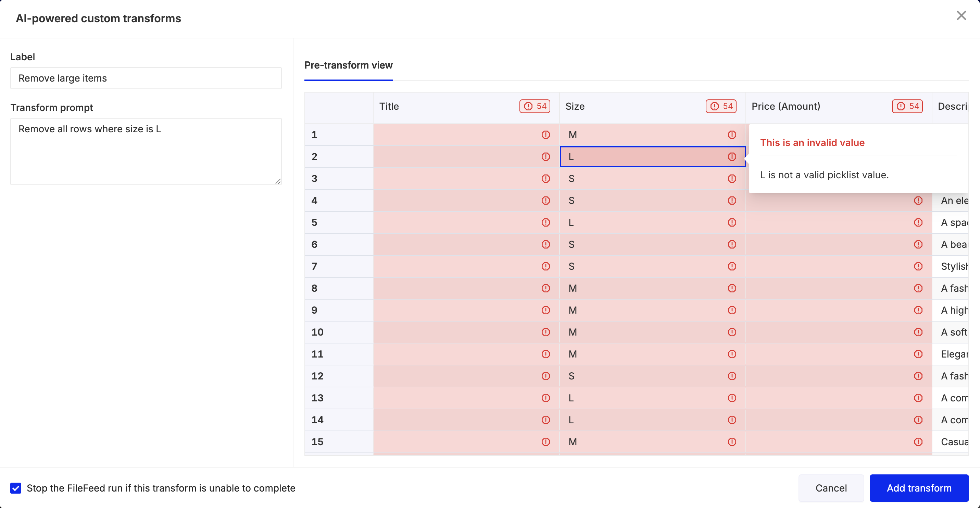Click error icon in row 1 Title cell

(545, 135)
